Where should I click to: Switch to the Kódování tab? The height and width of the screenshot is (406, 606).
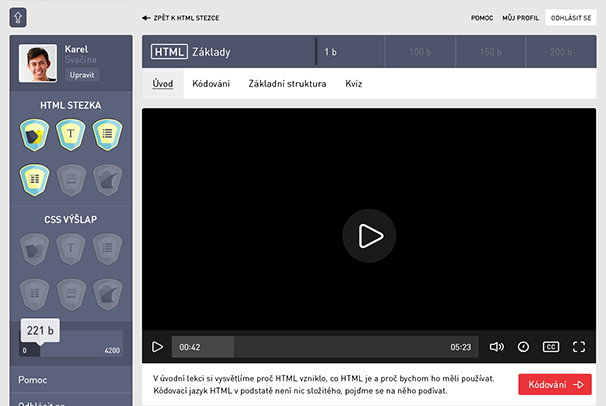point(211,84)
